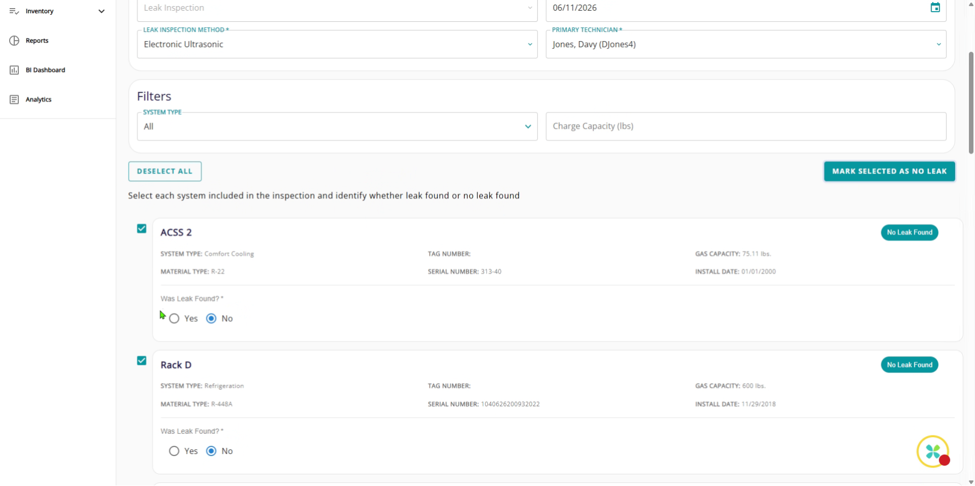Open the Leak Inspection type dropdown
The height and width of the screenshot is (486, 975).
tap(337, 9)
